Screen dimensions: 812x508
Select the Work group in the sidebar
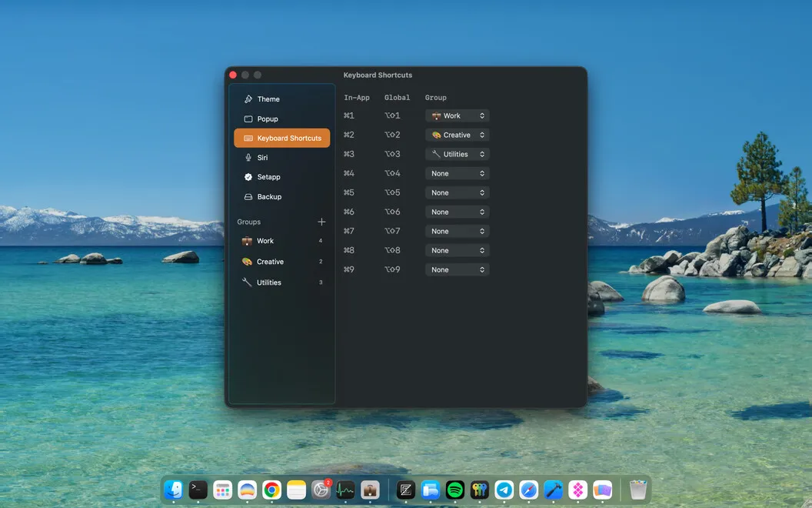coord(281,240)
